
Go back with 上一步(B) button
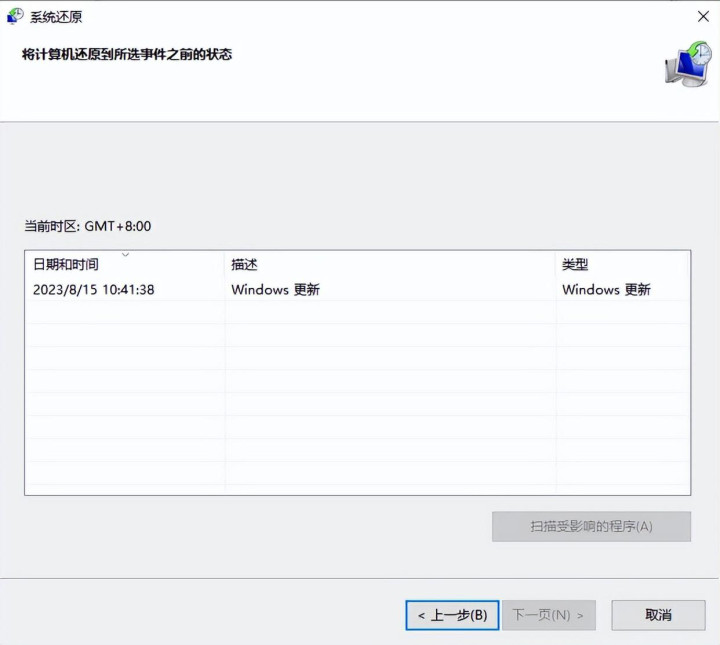coord(452,615)
